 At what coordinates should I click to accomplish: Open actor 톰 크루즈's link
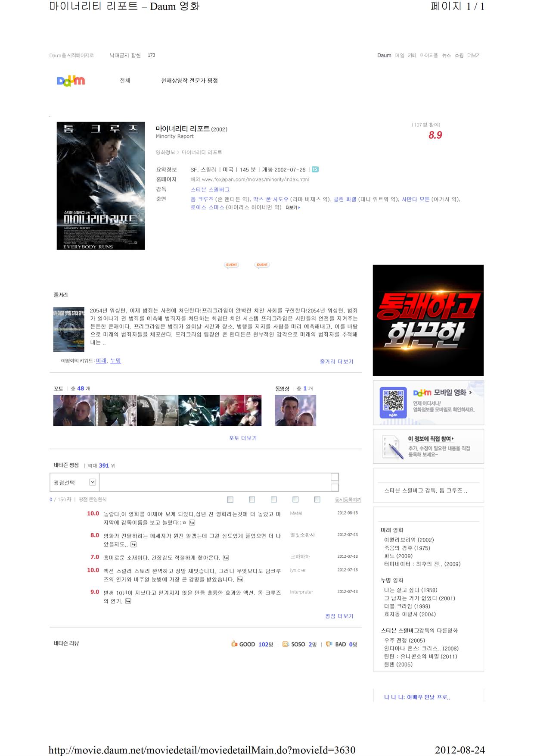click(202, 199)
